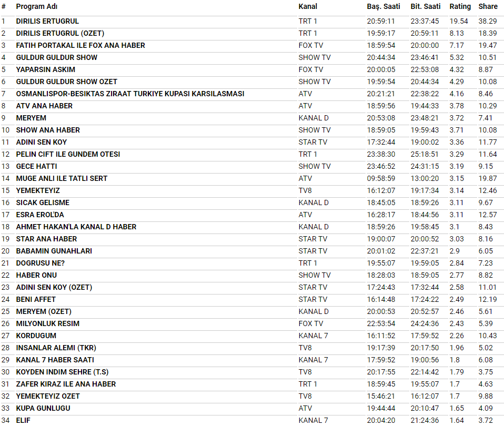This screenshot has width=504, height=426.
Task: Click the Kanal column header
Action: [x=308, y=6]
